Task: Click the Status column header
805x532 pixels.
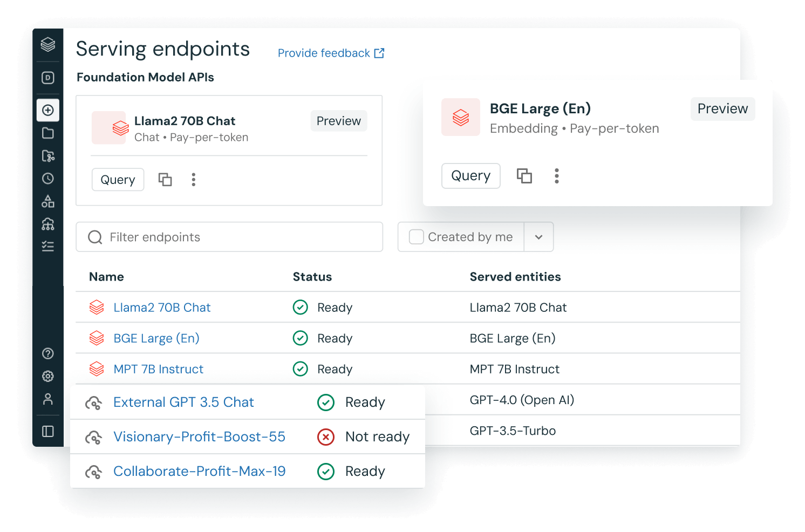Action: (312, 277)
